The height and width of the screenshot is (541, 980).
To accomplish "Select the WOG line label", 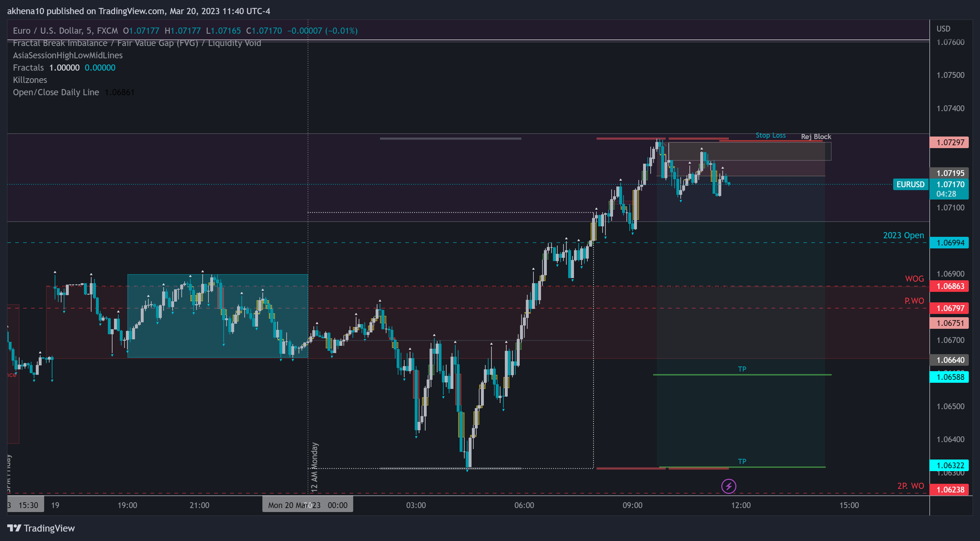I will point(914,279).
